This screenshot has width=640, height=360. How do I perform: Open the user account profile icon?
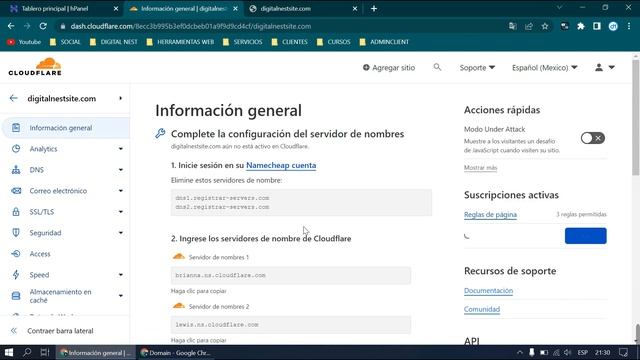coord(599,67)
